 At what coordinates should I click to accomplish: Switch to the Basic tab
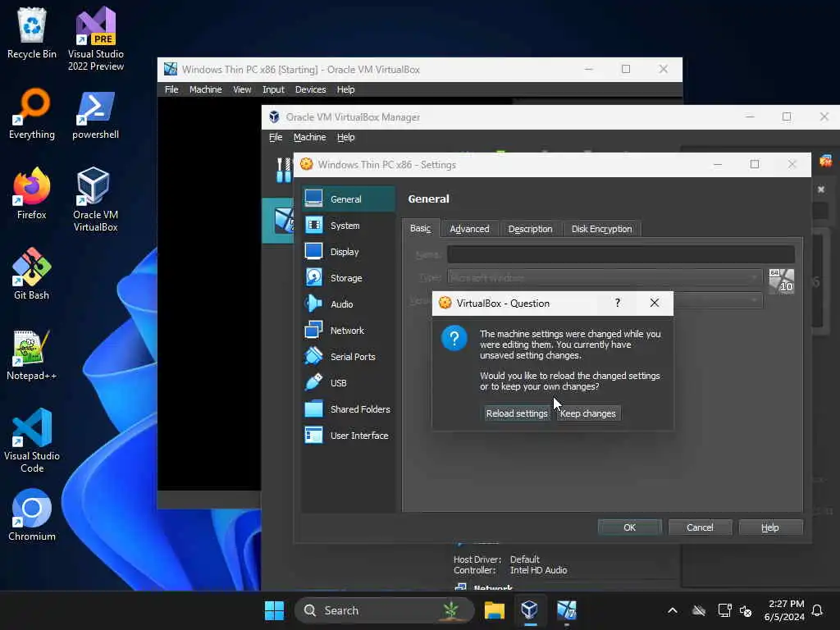(421, 228)
